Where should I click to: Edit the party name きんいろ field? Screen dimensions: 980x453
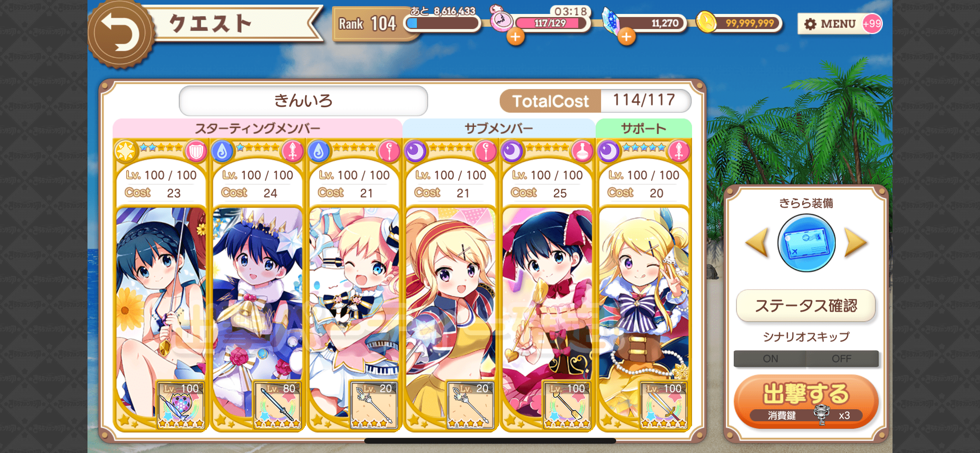[x=303, y=101]
